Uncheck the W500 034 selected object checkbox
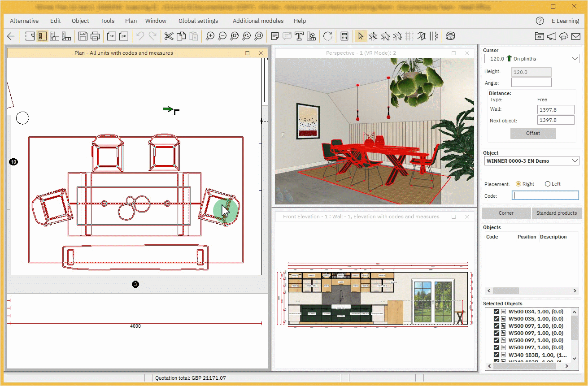Image resolution: width=588 pixels, height=386 pixels. pos(496,312)
